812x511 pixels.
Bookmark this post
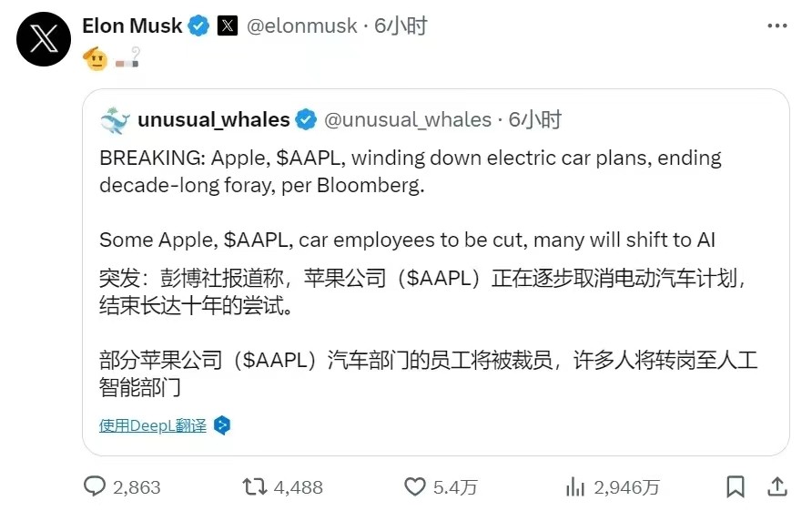tap(736, 487)
